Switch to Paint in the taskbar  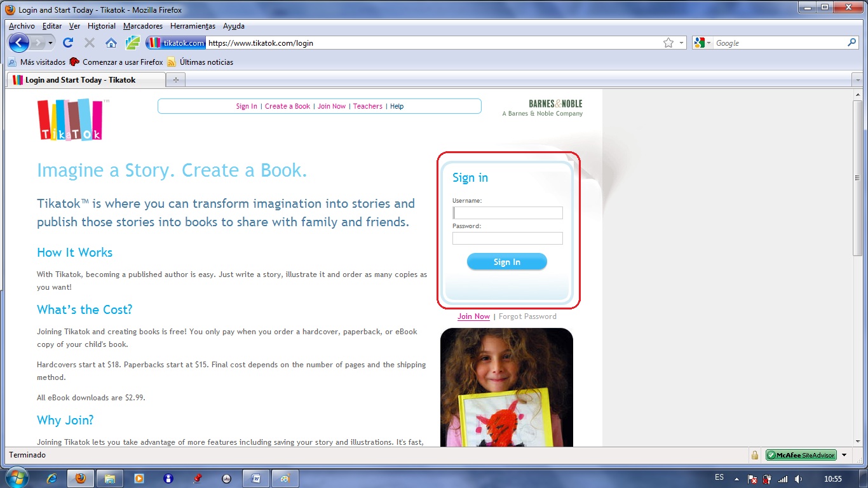(285, 478)
